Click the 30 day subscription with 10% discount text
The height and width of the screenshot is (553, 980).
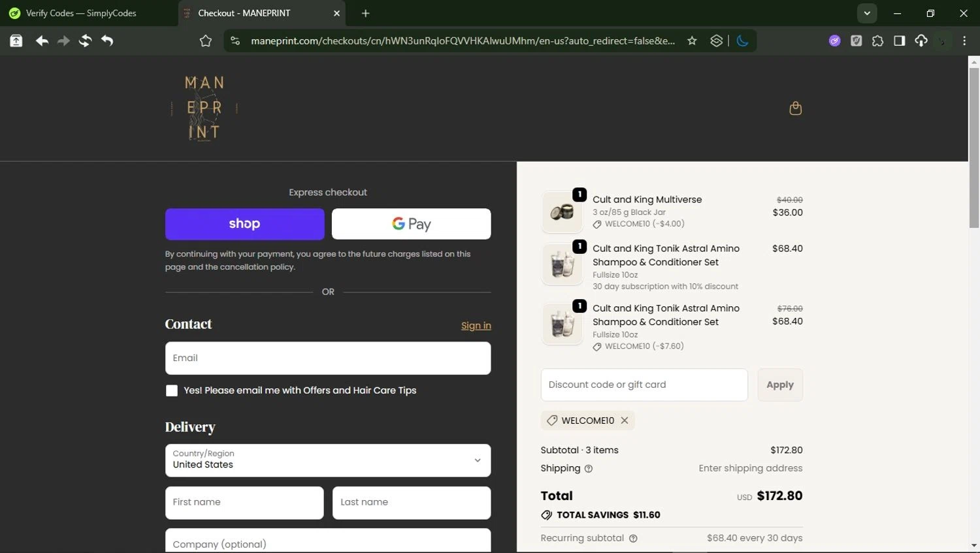point(665,287)
